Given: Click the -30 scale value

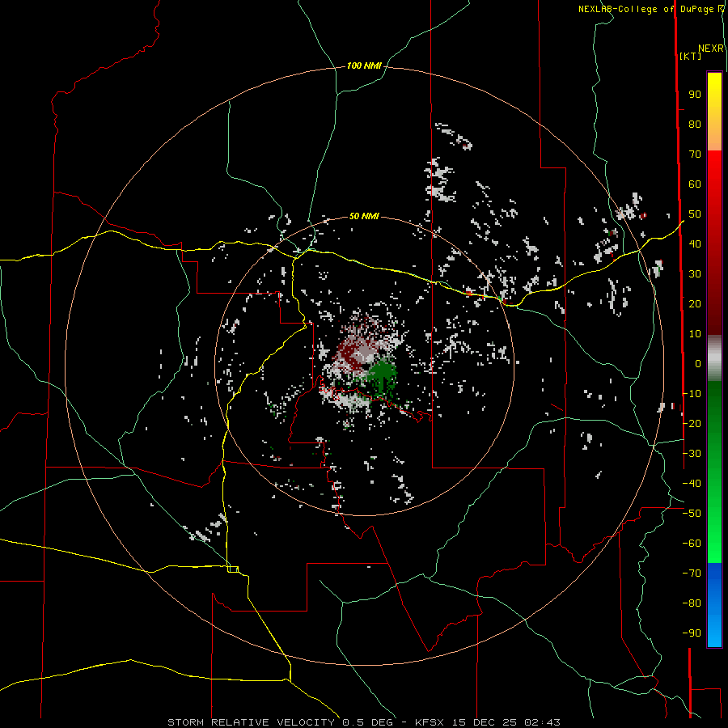Looking at the screenshot, I should [692, 454].
